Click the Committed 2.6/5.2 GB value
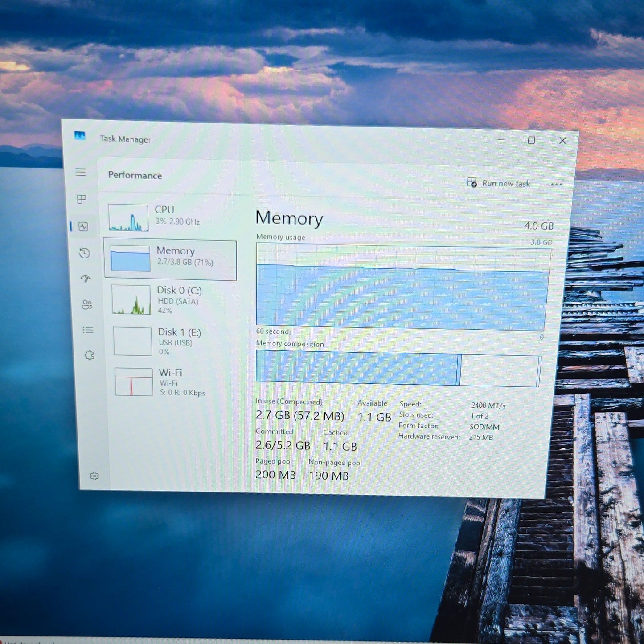This screenshot has width=644, height=644. [283, 445]
